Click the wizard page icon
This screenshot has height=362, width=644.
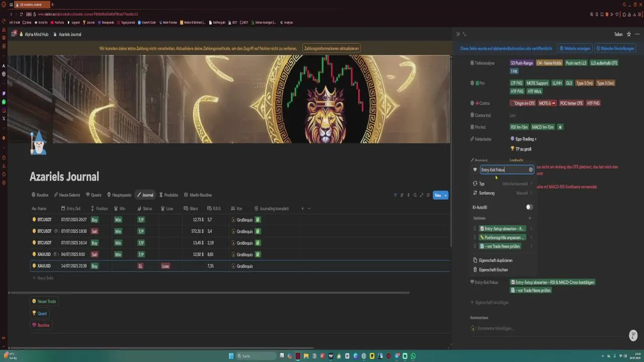coord(38,142)
